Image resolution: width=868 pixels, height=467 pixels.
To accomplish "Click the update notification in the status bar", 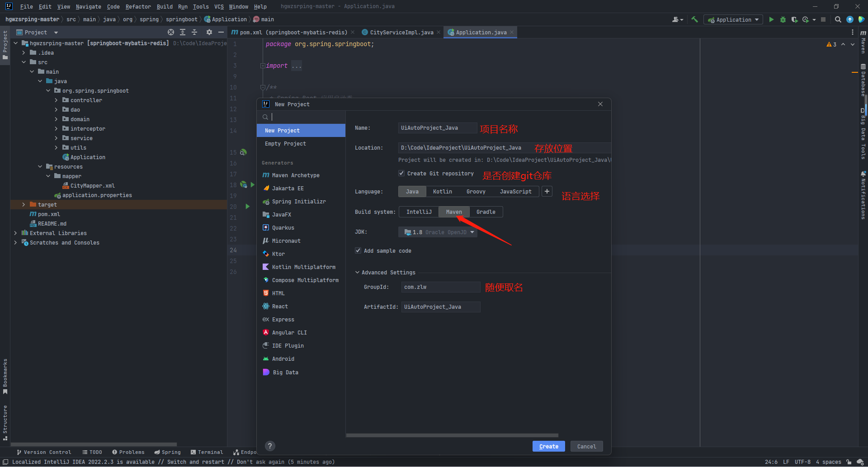I will pyautogui.click(x=173, y=462).
